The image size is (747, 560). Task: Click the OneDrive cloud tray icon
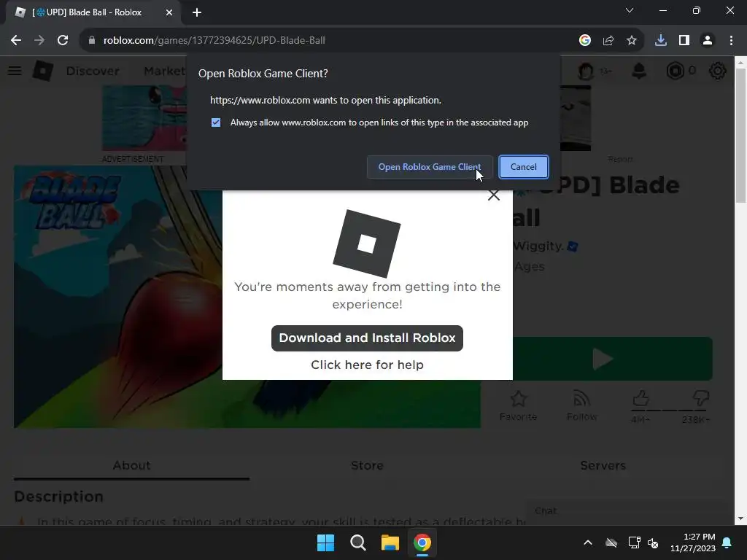611,542
